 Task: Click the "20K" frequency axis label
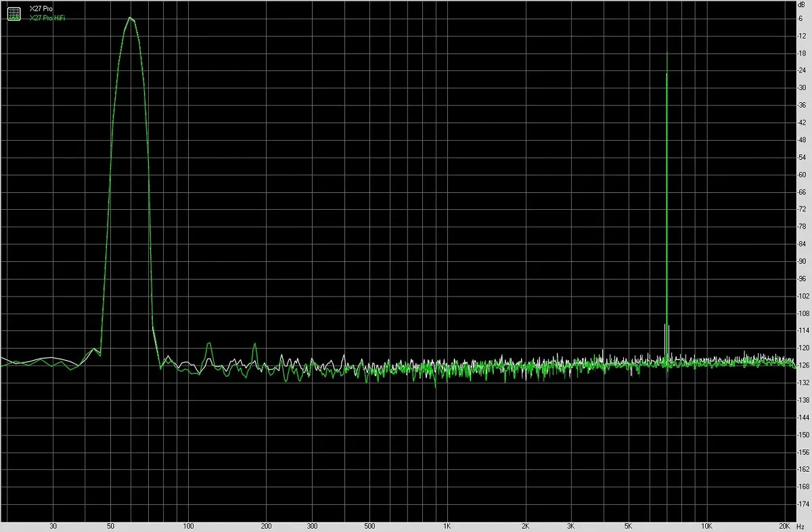pyautogui.click(x=784, y=526)
